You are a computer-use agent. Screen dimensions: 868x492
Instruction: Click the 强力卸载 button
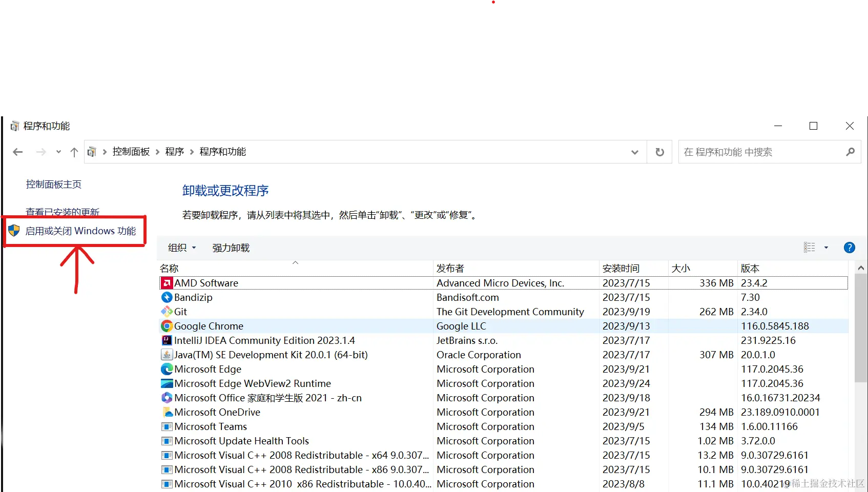(231, 248)
